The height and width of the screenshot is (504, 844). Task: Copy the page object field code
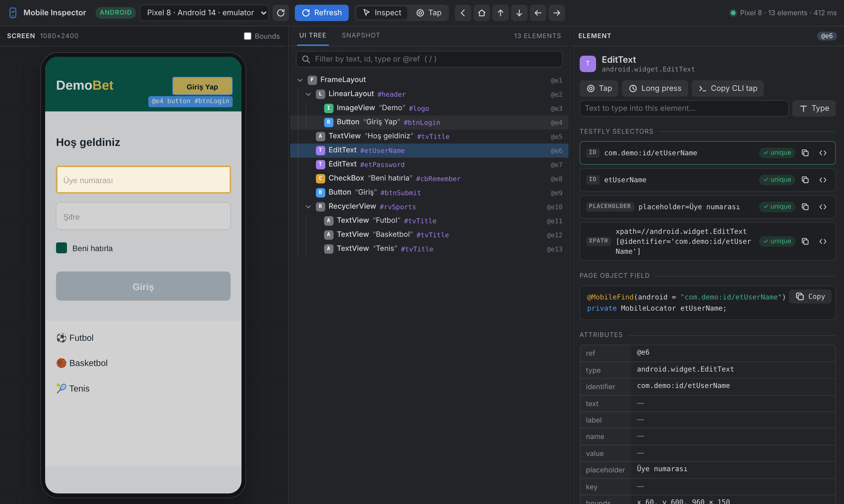[x=810, y=297]
